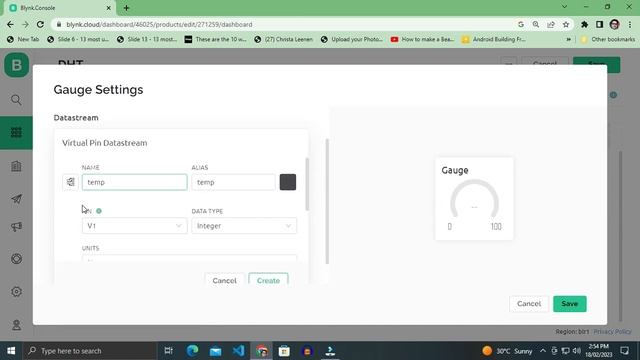Select the Blynk.Console browser tab
This screenshot has height=360, width=640.
60,8
